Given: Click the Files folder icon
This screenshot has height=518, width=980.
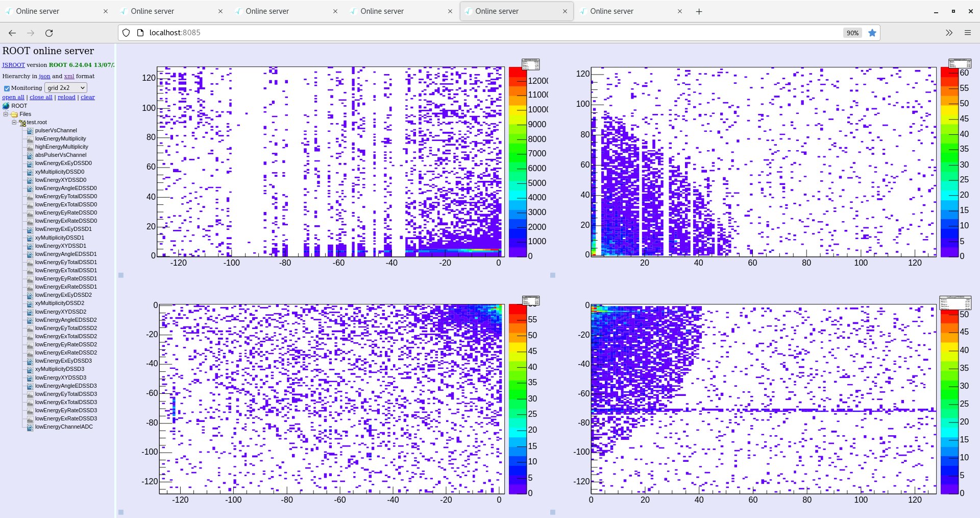Looking at the screenshot, I should pyautogui.click(x=15, y=114).
